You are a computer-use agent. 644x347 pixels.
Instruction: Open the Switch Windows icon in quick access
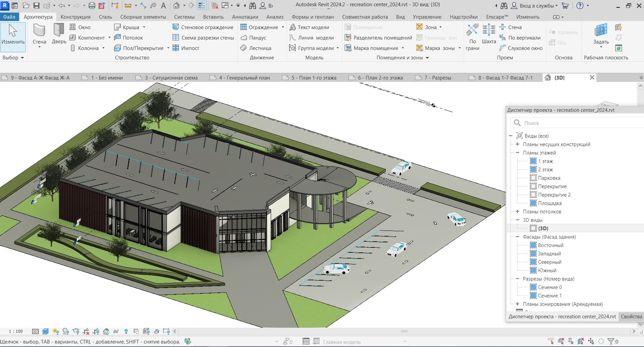225,6
